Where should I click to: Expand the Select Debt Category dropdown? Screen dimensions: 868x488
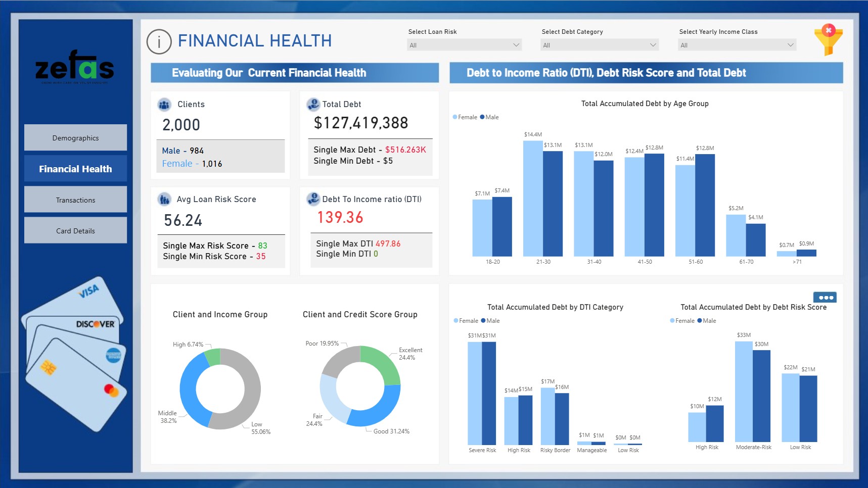coord(600,45)
